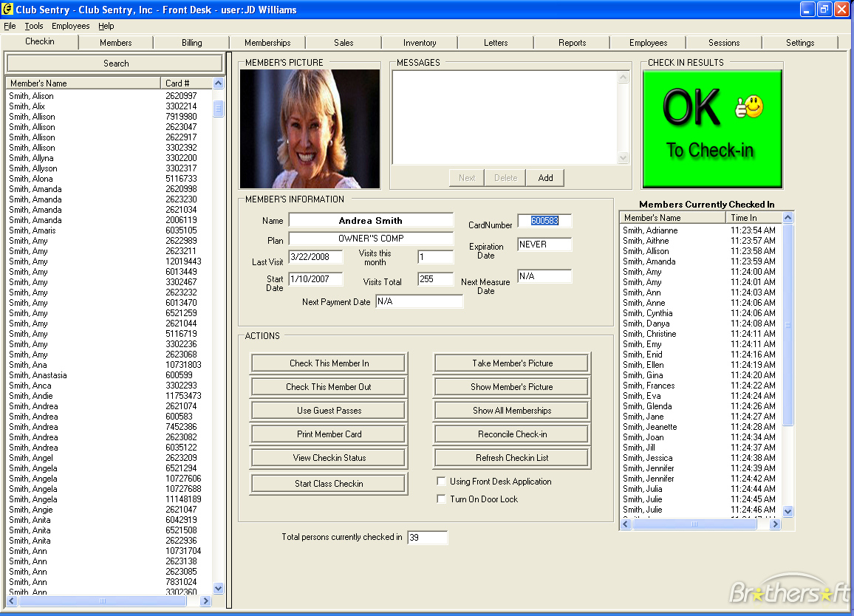Click the Visits Total field
The width and height of the screenshot is (854, 616).
[x=436, y=279]
